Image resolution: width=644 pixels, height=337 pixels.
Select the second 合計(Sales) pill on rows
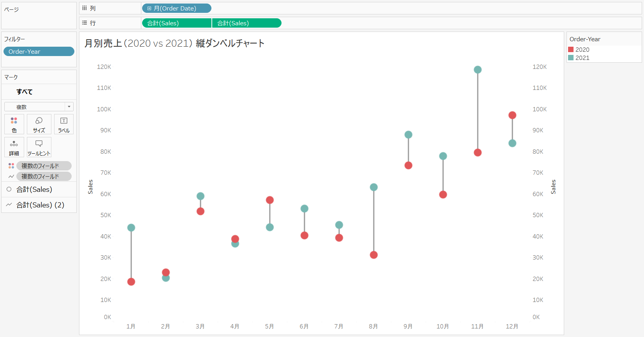pos(246,23)
